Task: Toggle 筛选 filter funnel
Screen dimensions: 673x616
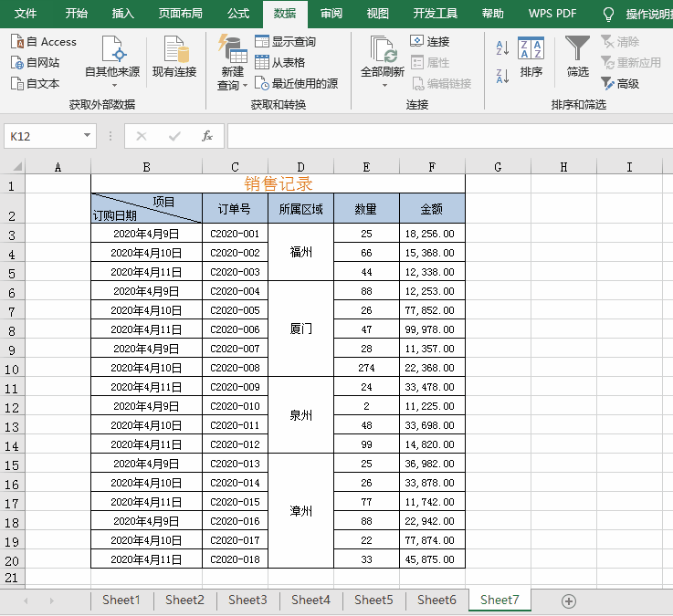Action: pos(577,56)
